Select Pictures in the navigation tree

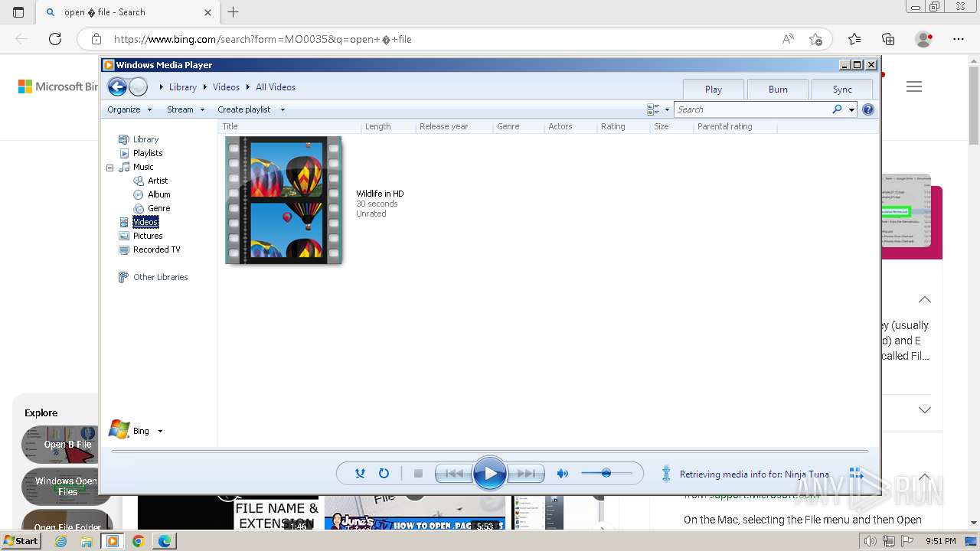point(148,236)
